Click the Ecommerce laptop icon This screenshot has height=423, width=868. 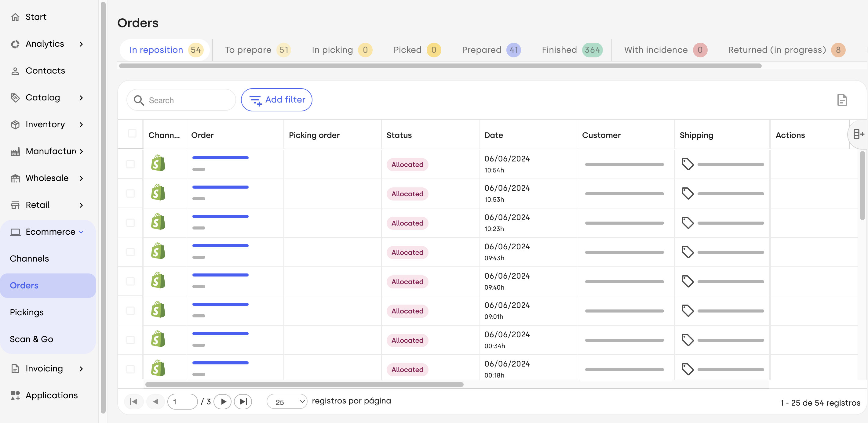pyautogui.click(x=15, y=232)
